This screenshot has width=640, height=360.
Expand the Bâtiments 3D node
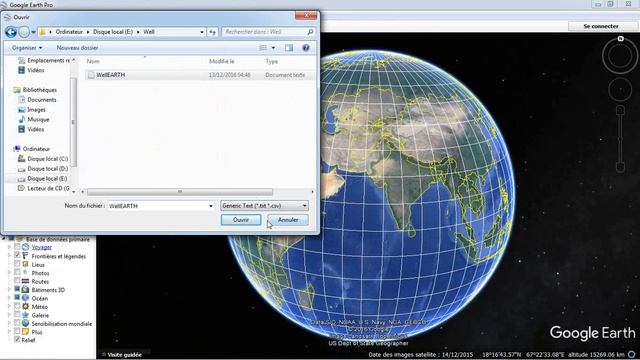[9, 289]
